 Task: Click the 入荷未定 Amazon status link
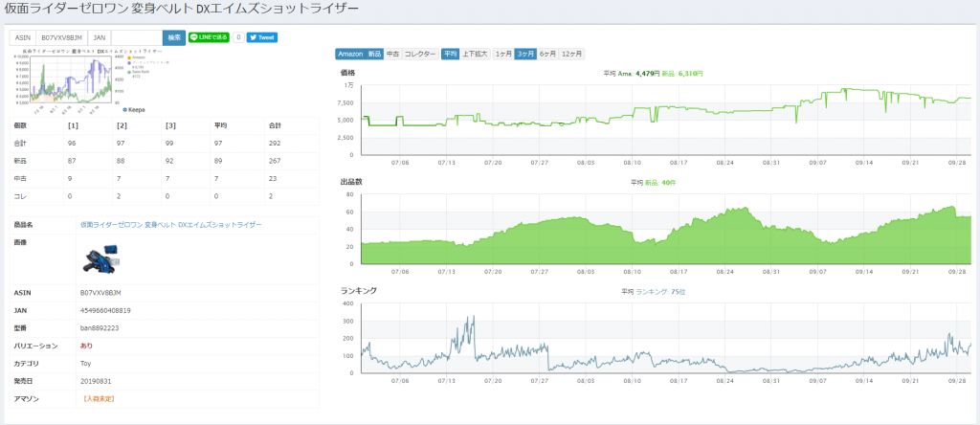(99, 397)
